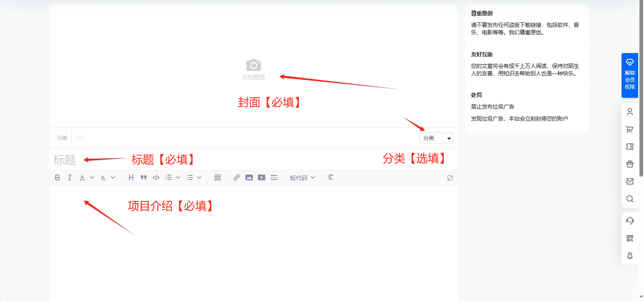Image resolution: width=644 pixels, height=301 pixels.
Task: Insert code block with code icon
Action: [x=156, y=177]
